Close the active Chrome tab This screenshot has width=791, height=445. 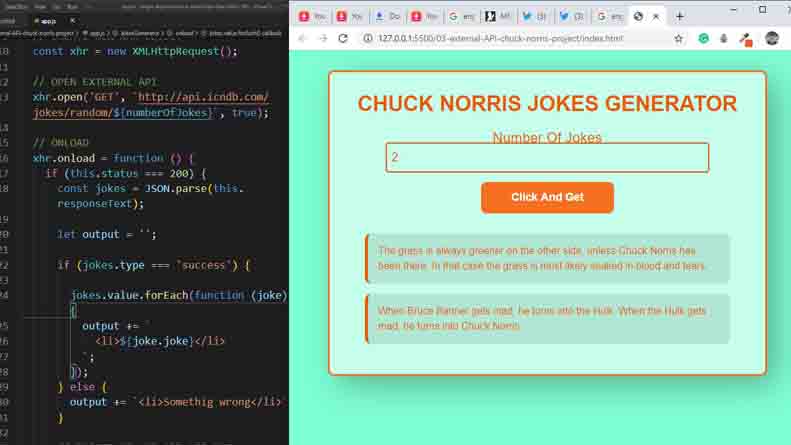click(x=656, y=17)
